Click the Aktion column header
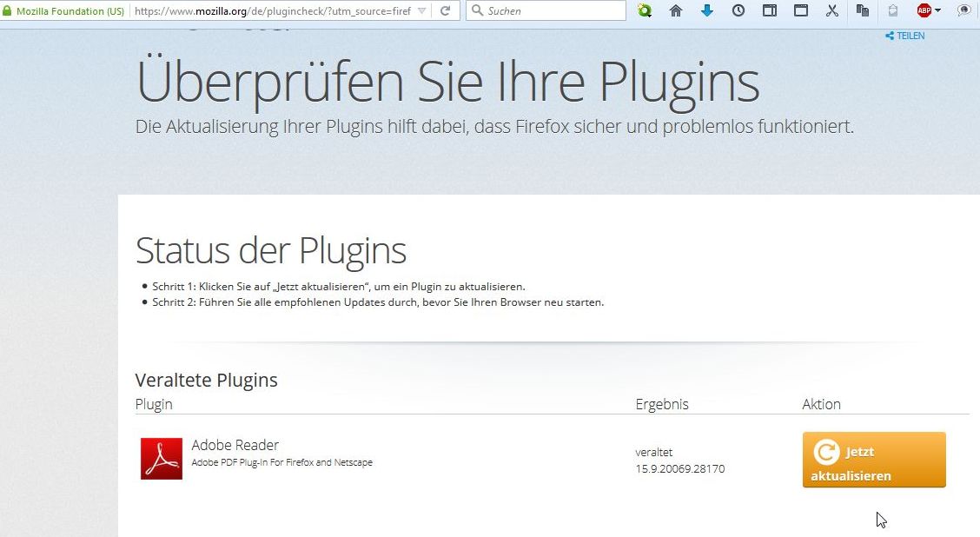This screenshot has width=980, height=537. click(821, 404)
